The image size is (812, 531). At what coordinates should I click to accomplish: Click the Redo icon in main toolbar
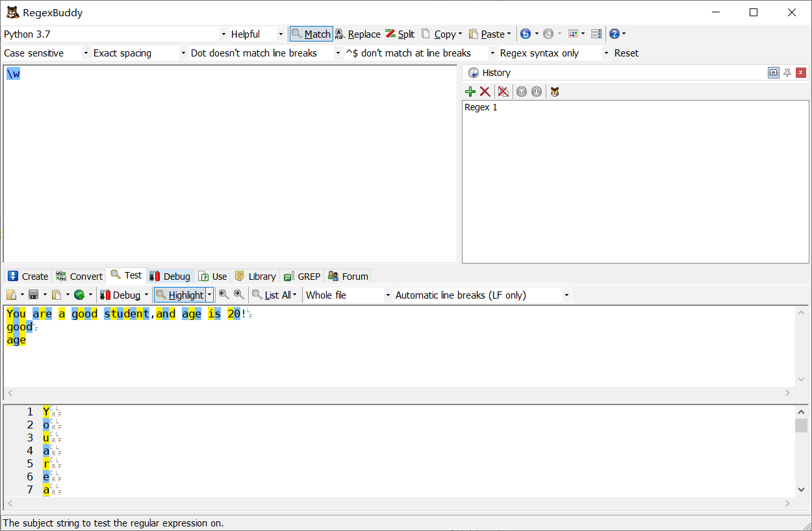point(548,34)
